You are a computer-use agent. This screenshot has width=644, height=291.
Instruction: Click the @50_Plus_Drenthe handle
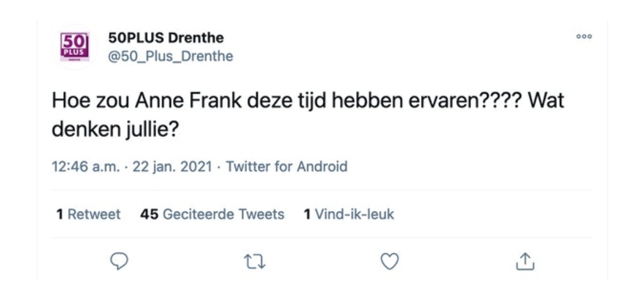(x=171, y=57)
